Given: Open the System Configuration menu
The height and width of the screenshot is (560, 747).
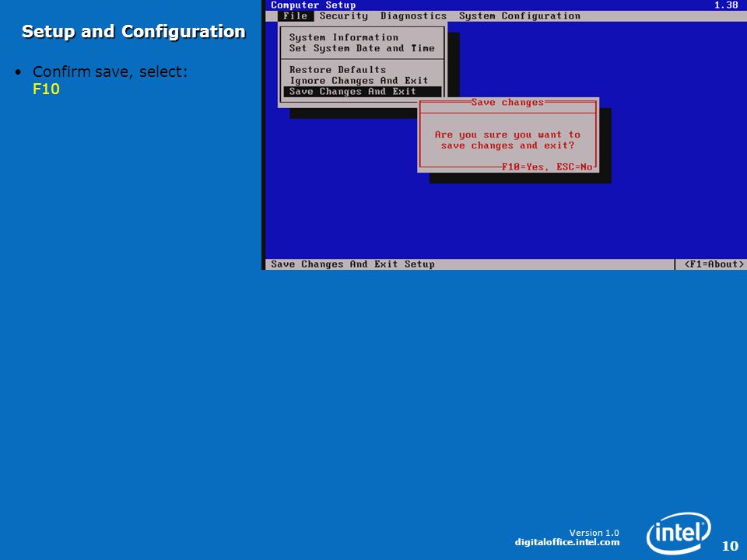Looking at the screenshot, I should (x=520, y=16).
